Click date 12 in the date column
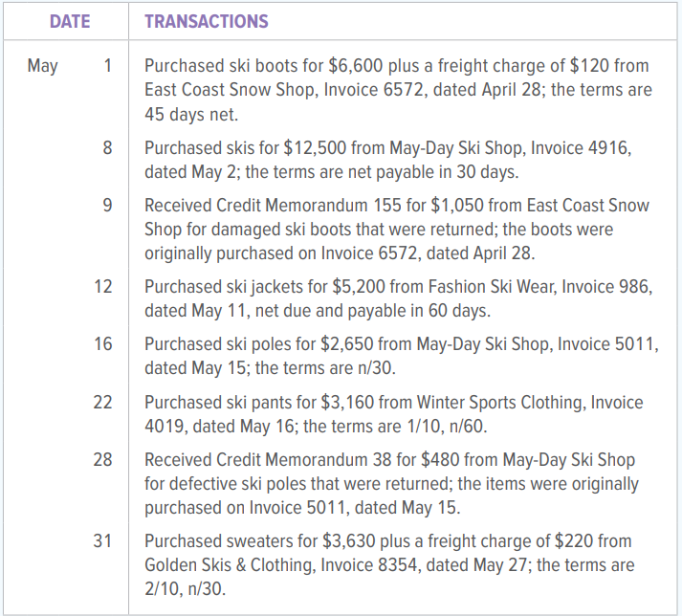 click(103, 287)
